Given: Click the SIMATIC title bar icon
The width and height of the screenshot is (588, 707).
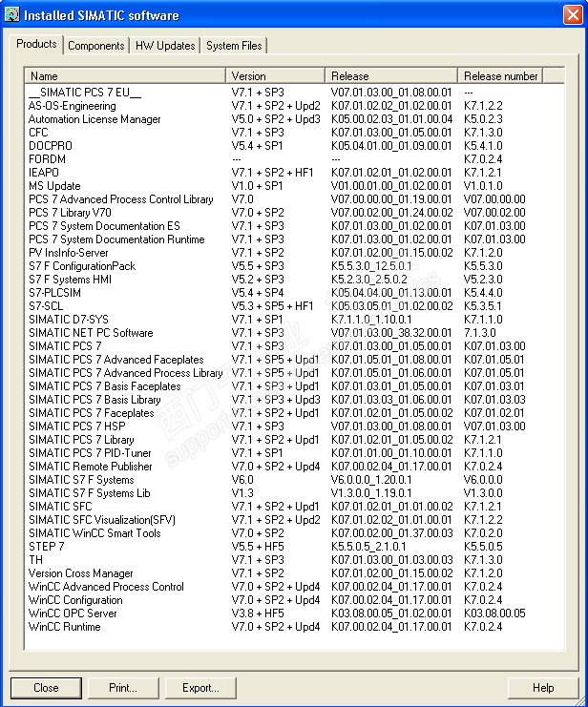Looking at the screenshot, I should pos(12,14).
